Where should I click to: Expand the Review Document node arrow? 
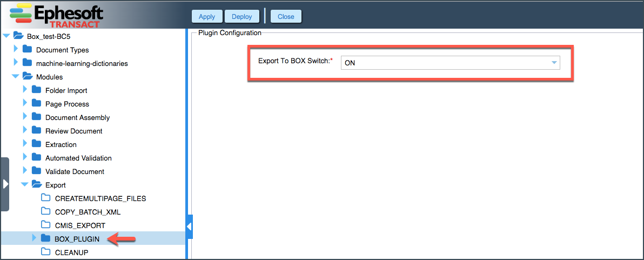point(25,131)
